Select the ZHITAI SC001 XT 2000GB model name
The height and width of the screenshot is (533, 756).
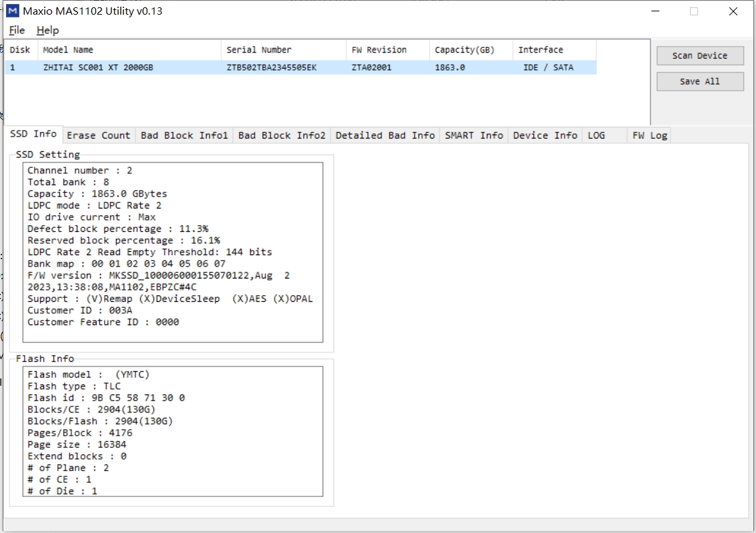[98, 67]
